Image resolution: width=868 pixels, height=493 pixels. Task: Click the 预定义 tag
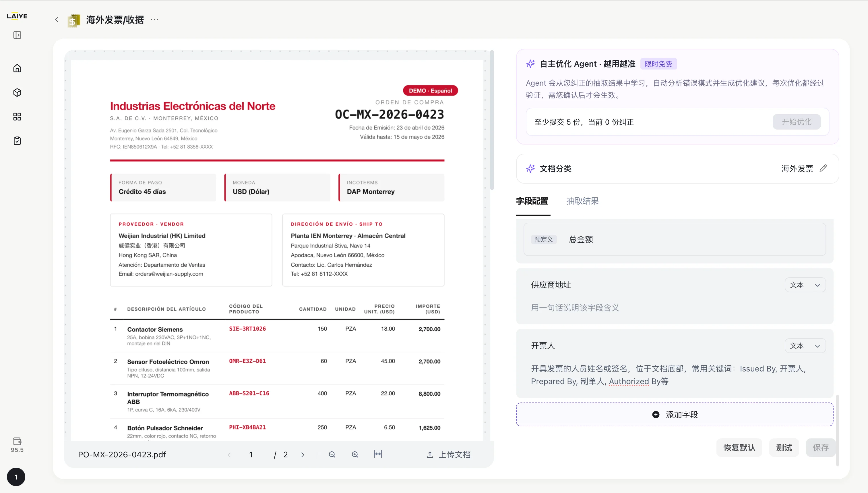(544, 239)
